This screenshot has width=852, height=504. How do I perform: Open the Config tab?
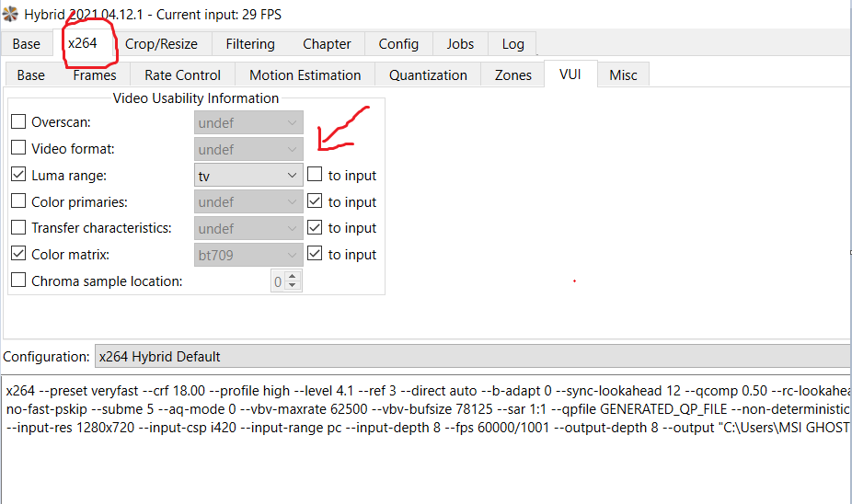point(398,44)
